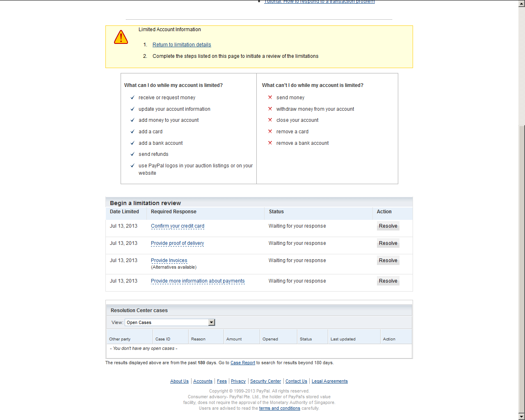Click the date in 'Confirm your credit card' row
The height and width of the screenshot is (420, 525).
(x=123, y=226)
